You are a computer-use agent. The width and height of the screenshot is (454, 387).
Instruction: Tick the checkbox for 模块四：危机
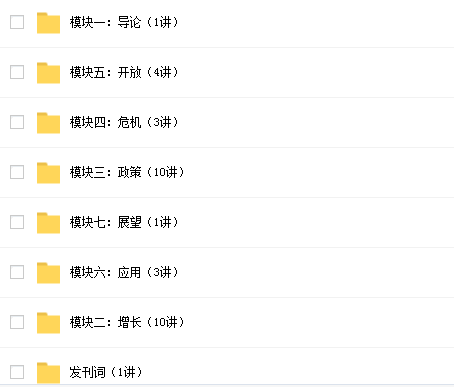17,122
